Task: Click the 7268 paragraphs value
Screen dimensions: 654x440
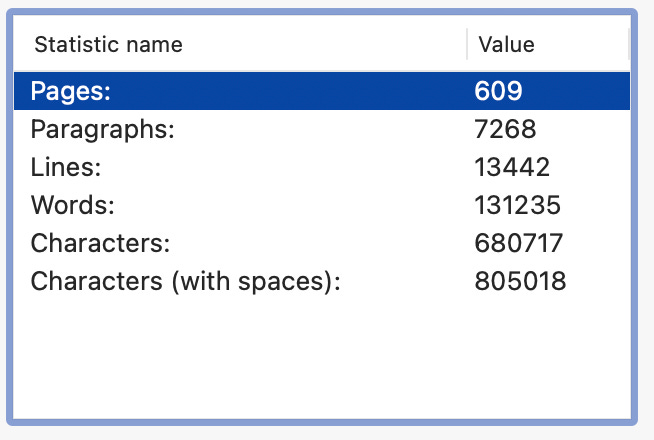Action: point(505,129)
